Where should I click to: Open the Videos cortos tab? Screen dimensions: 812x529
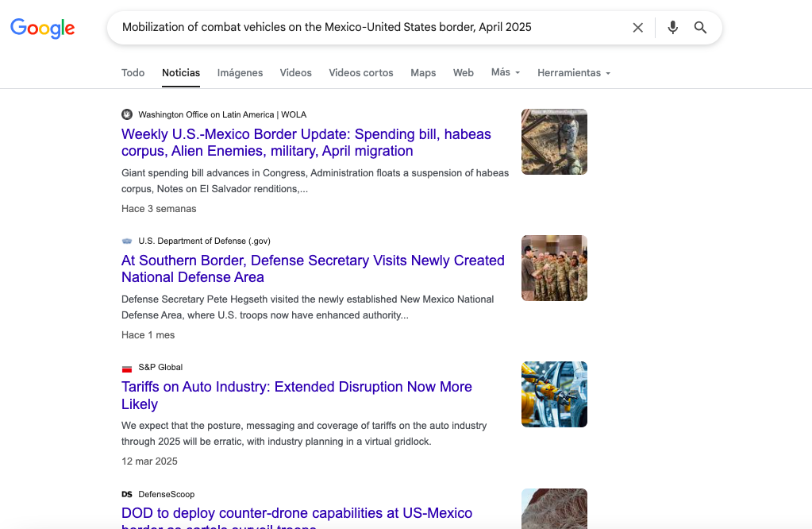(361, 73)
